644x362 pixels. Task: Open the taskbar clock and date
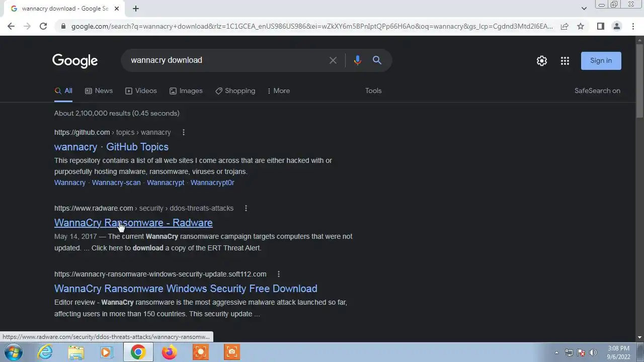pos(618,352)
